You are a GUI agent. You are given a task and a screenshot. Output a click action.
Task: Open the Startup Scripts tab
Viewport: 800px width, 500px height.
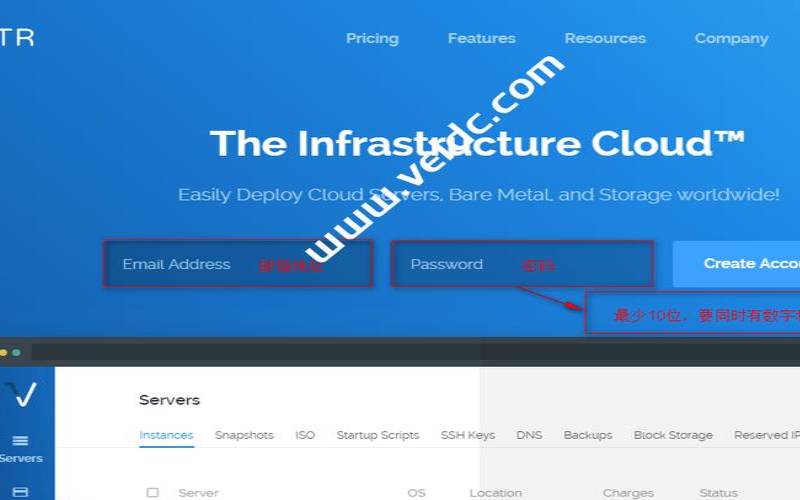click(x=378, y=435)
